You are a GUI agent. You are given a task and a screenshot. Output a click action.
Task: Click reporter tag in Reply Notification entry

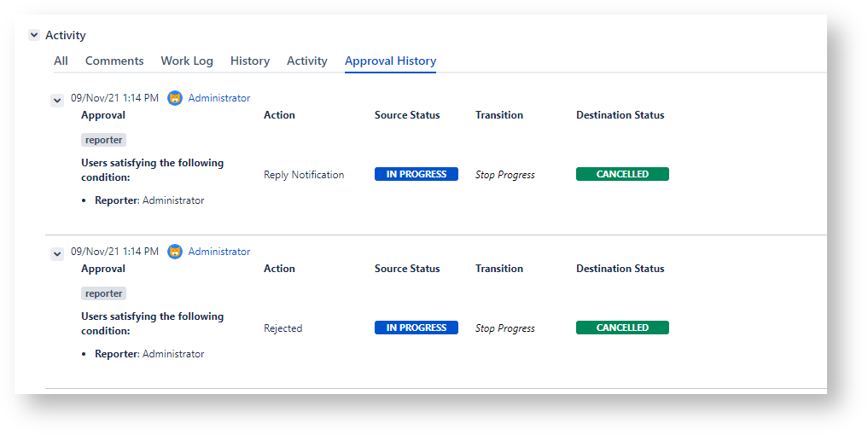(104, 140)
